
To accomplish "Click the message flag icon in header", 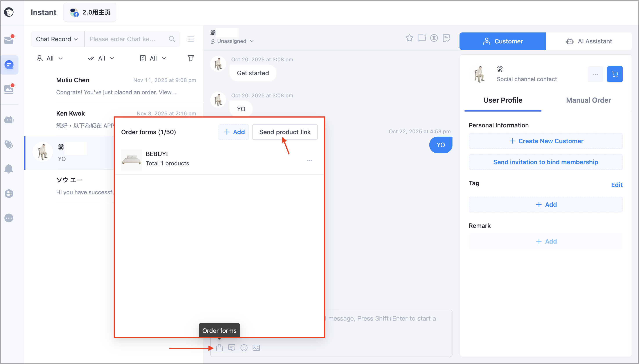I will pos(422,38).
